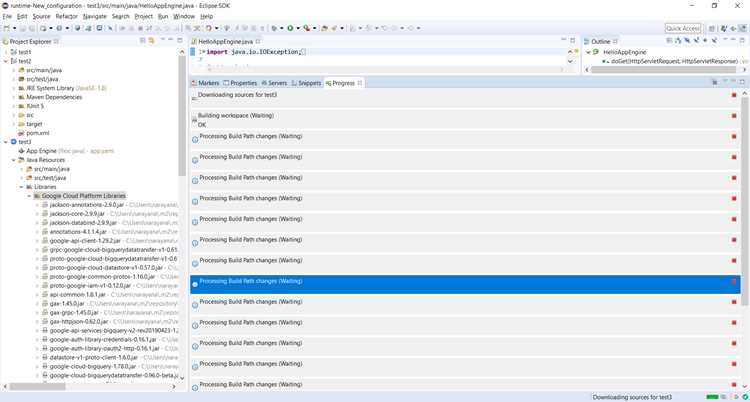Screen dimensions: 750x402
Task: Open Project Explorer view menu arrow
Action: [x=163, y=40]
